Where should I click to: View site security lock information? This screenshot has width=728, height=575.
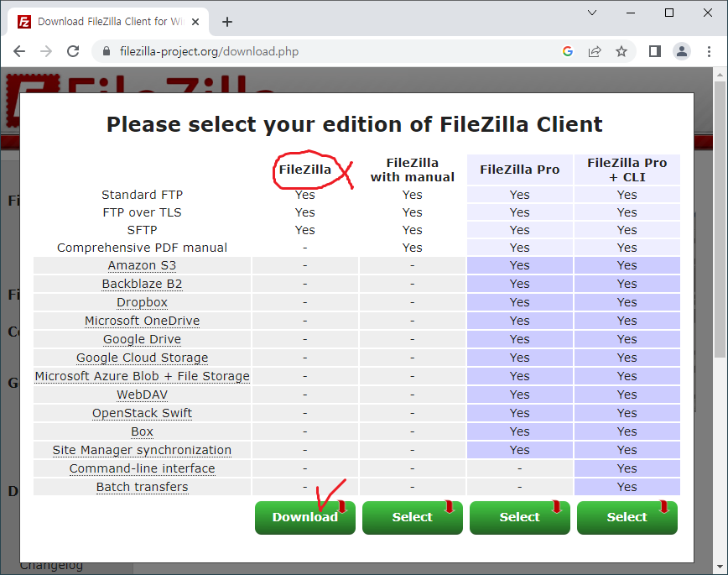[x=107, y=51]
